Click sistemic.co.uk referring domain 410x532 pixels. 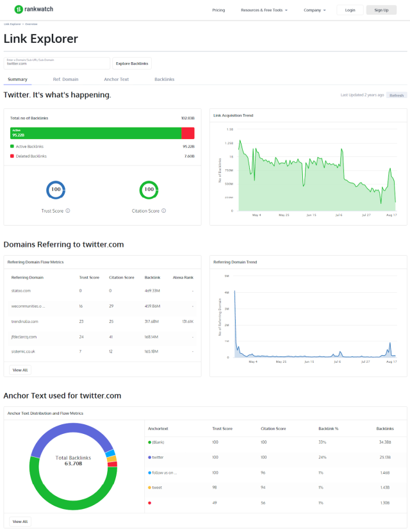coord(23,351)
